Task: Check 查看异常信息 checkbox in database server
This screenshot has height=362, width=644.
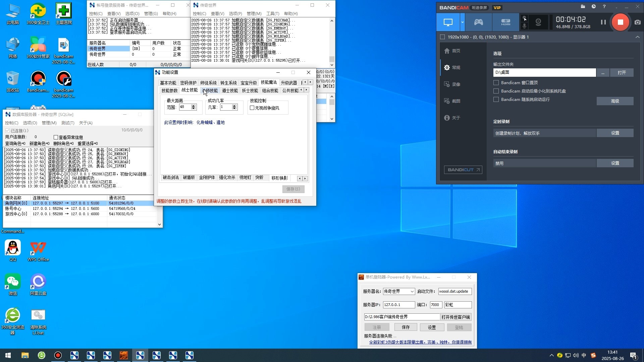Action: (x=56, y=137)
